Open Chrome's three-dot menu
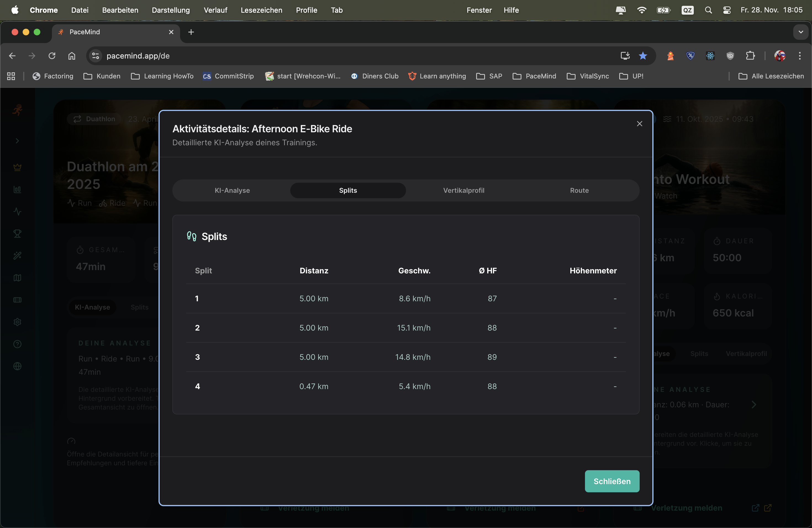This screenshot has width=812, height=528. click(x=799, y=56)
